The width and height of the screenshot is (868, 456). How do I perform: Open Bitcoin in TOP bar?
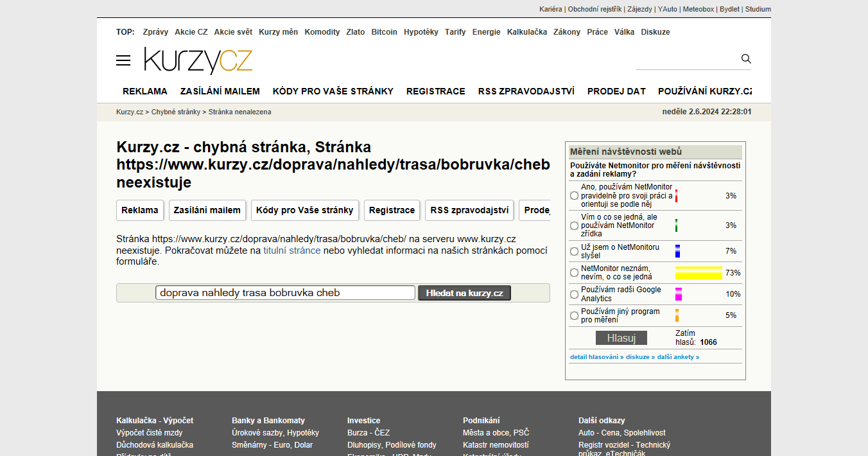pyautogui.click(x=385, y=32)
